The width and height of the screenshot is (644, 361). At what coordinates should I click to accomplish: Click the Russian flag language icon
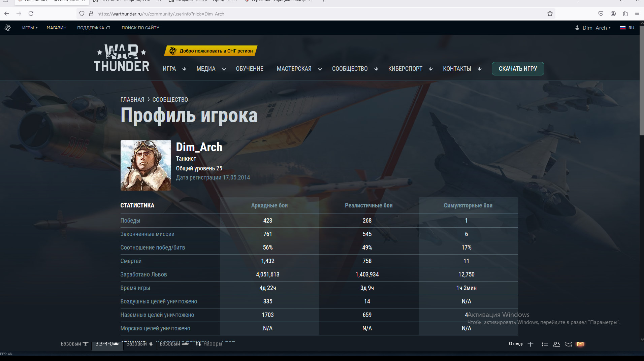[x=623, y=28]
